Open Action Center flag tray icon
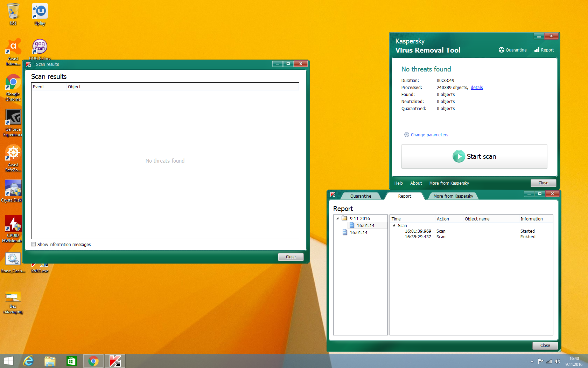This screenshot has height=368, width=588. click(x=541, y=361)
